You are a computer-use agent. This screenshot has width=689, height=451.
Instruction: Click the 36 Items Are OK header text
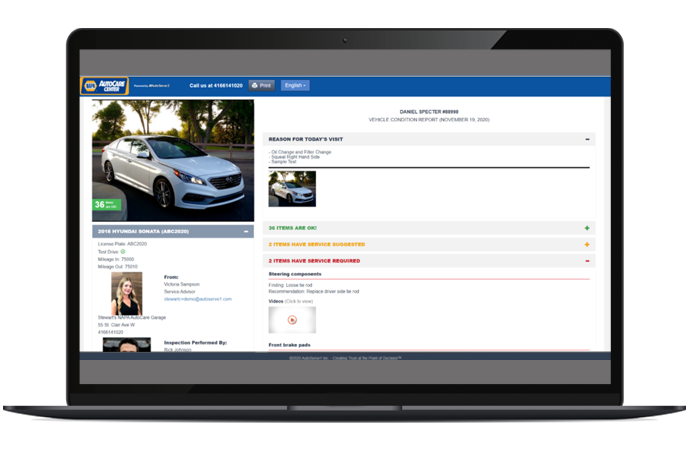(x=291, y=228)
